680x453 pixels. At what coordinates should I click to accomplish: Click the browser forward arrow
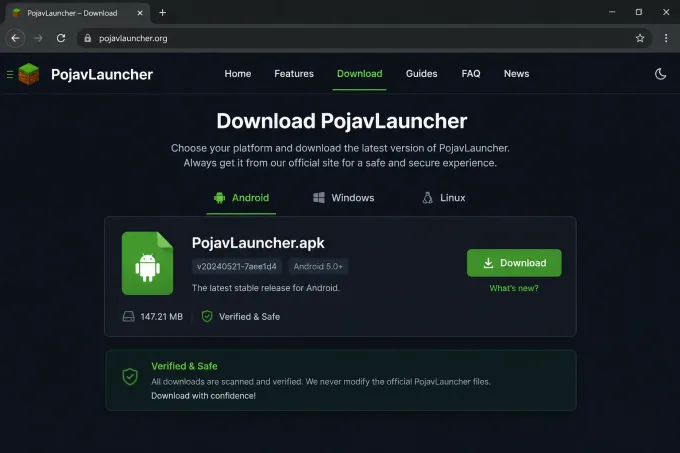coord(38,38)
